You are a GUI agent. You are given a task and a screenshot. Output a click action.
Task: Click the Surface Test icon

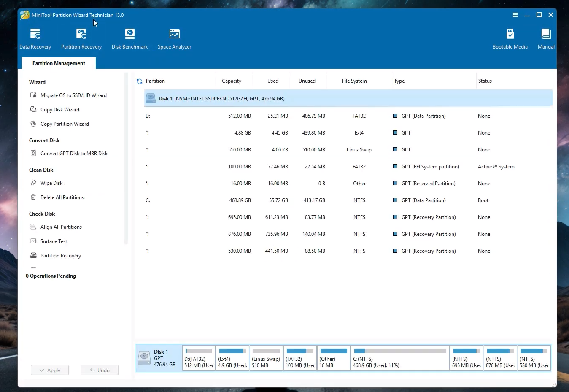coord(33,241)
